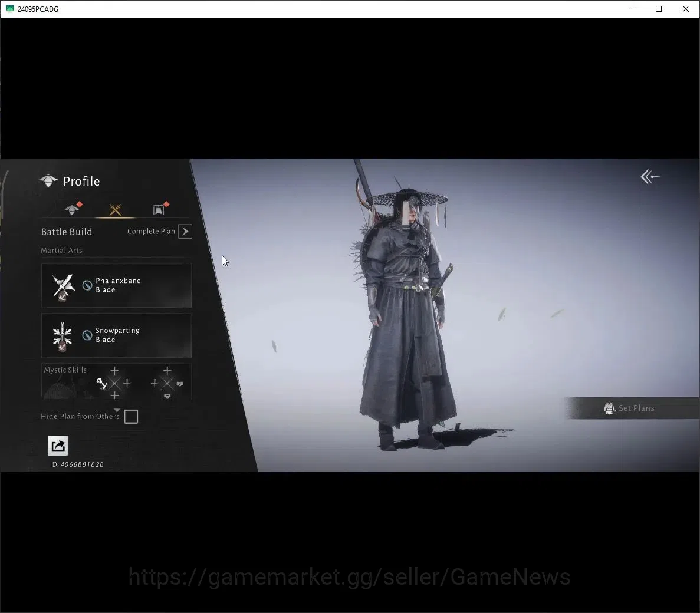Add a skill in the top slot of the first Mystic Skills wheel
This screenshot has height=613, width=700.
tap(114, 371)
